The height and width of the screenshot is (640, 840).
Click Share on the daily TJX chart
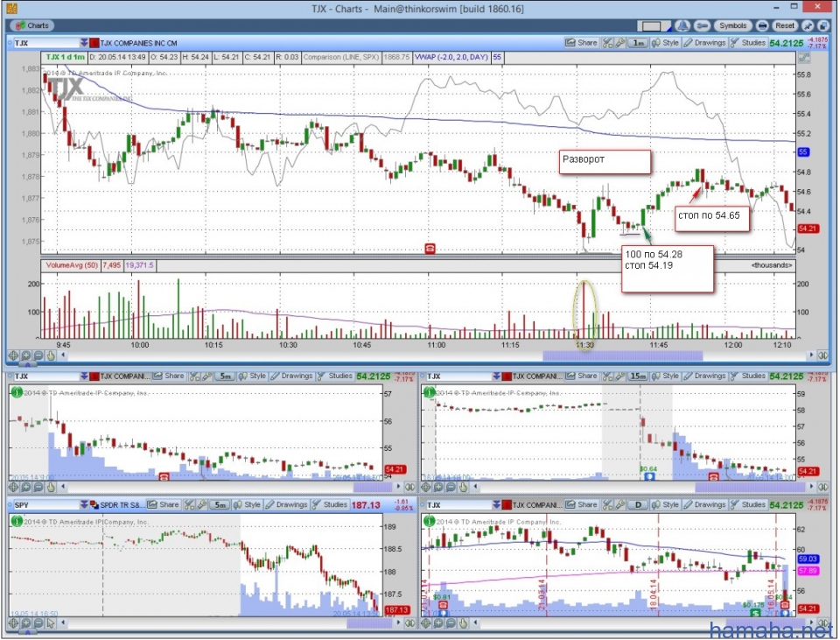581,505
